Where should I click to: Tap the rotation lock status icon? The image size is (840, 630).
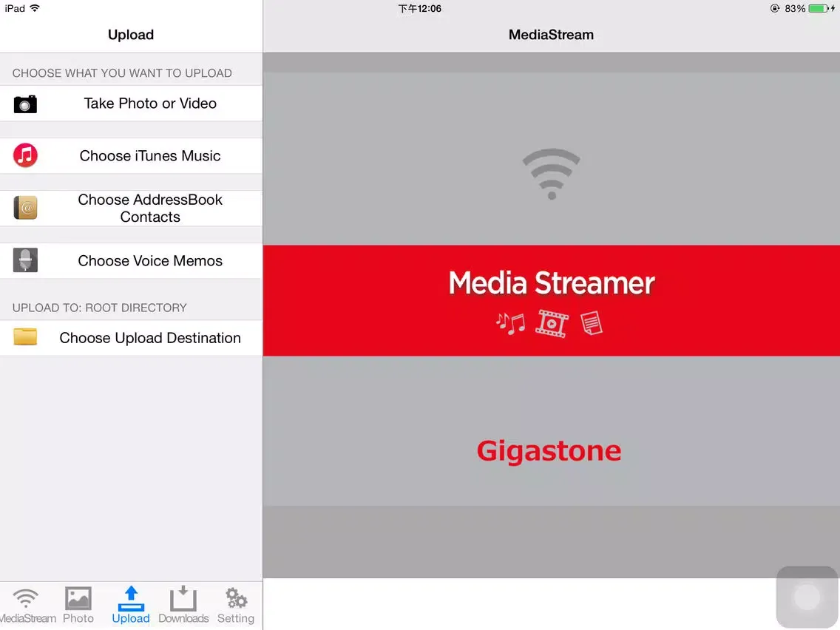(x=775, y=8)
